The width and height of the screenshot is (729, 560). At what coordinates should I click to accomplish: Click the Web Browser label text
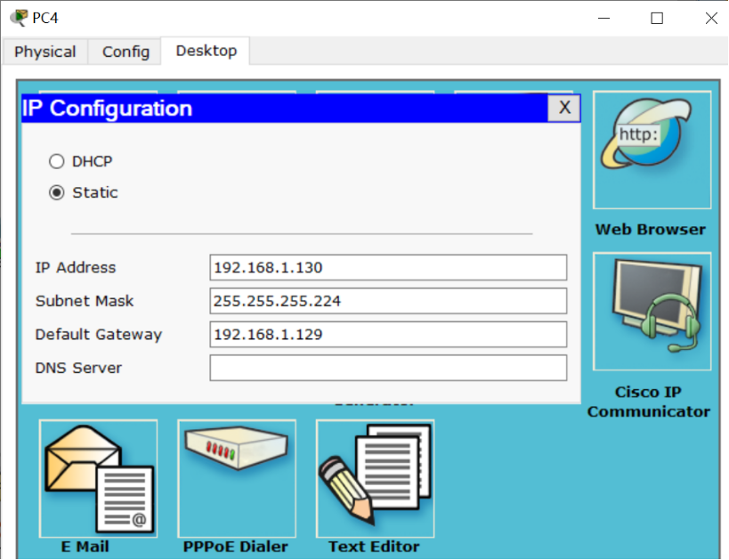point(651,230)
